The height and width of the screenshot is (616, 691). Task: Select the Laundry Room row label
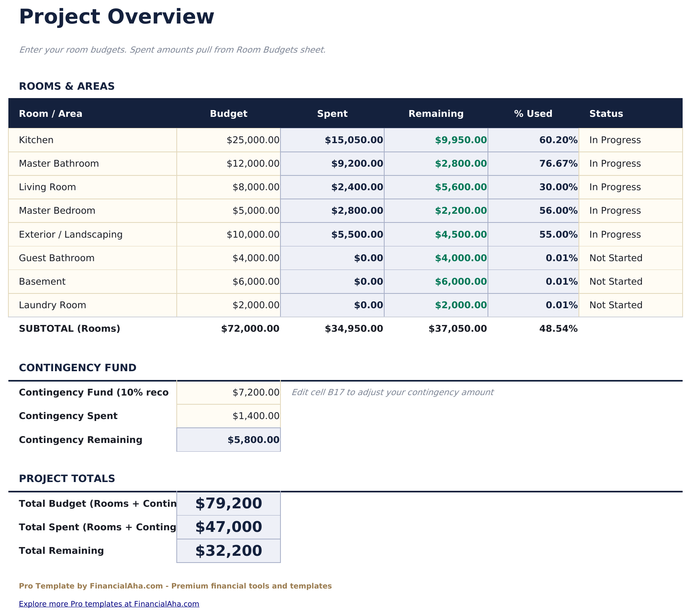tap(52, 305)
